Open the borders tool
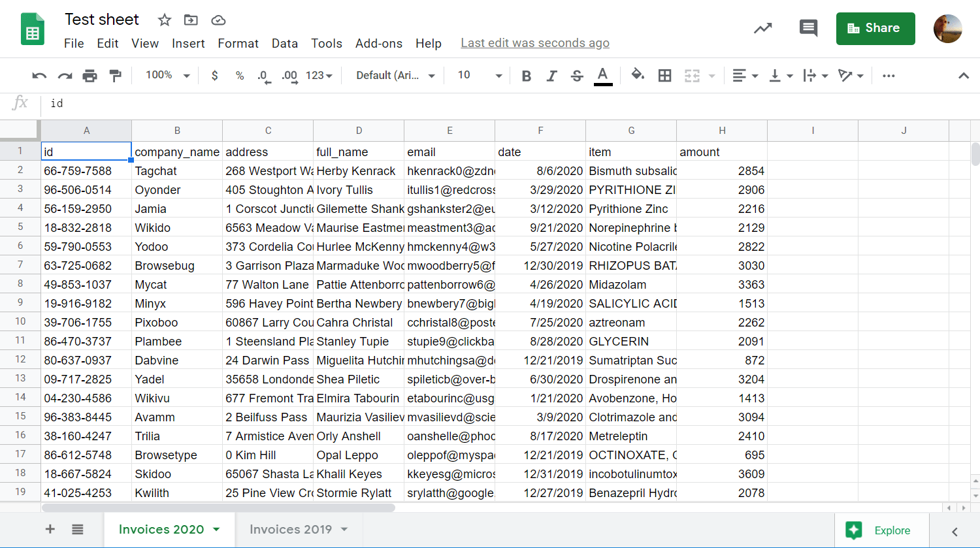 coord(664,75)
